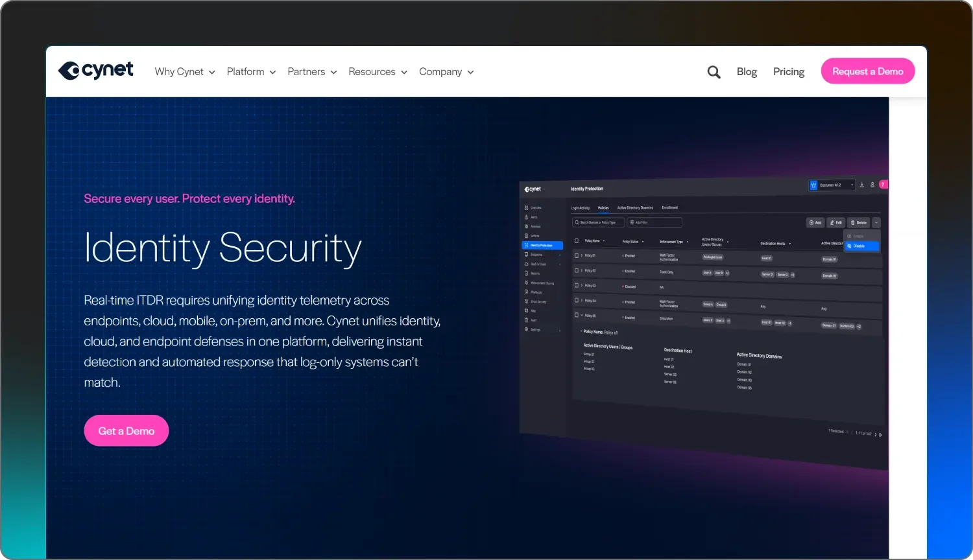The height and width of the screenshot is (560, 973).
Task: Open the Resources dropdown
Action: click(378, 72)
